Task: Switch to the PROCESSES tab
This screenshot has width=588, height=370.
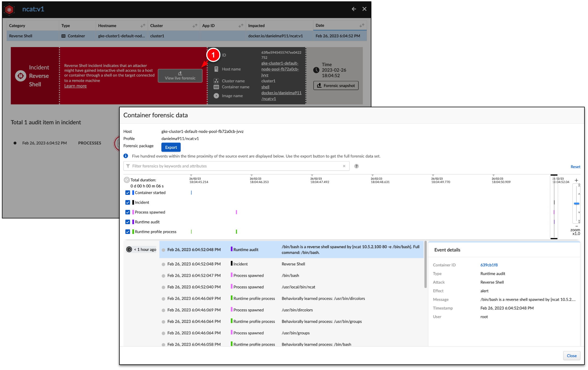Action: click(x=89, y=143)
